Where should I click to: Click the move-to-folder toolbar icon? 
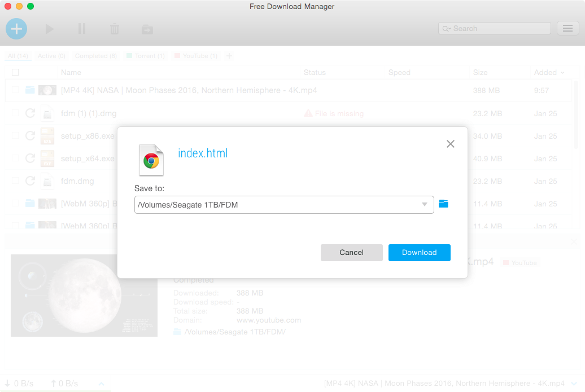[147, 29]
